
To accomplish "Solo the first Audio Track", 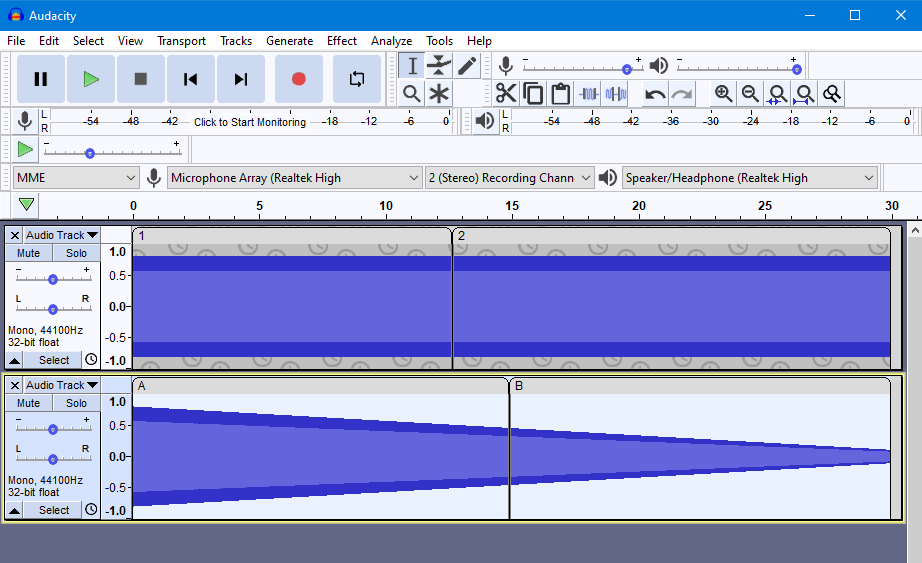I will click(x=76, y=253).
